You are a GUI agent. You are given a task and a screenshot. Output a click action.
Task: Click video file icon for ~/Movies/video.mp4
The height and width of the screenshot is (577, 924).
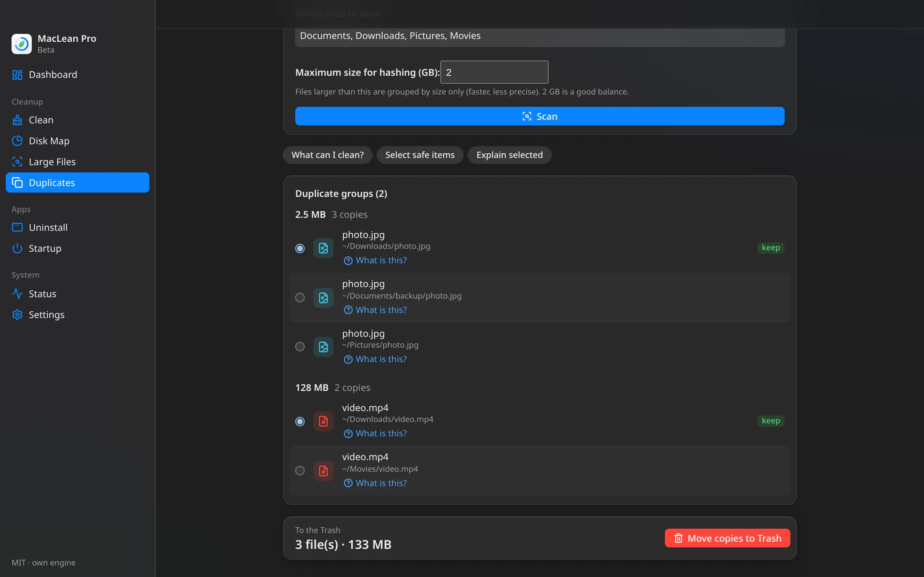pos(323,471)
